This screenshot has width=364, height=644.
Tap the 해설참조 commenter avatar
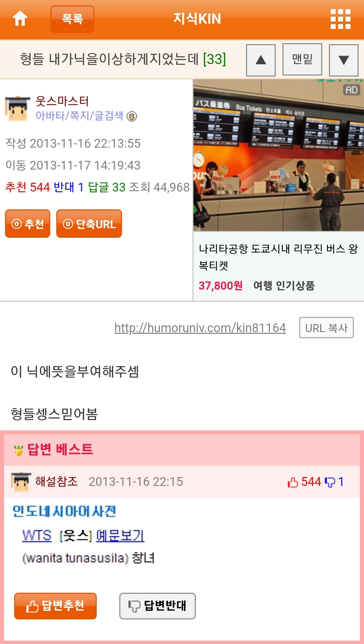click(21, 482)
